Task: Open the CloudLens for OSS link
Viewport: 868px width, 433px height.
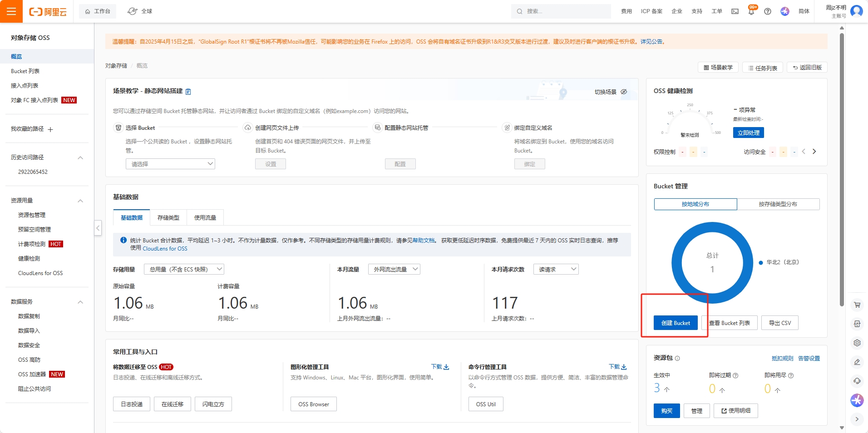Action: pyautogui.click(x=165, y=248)
